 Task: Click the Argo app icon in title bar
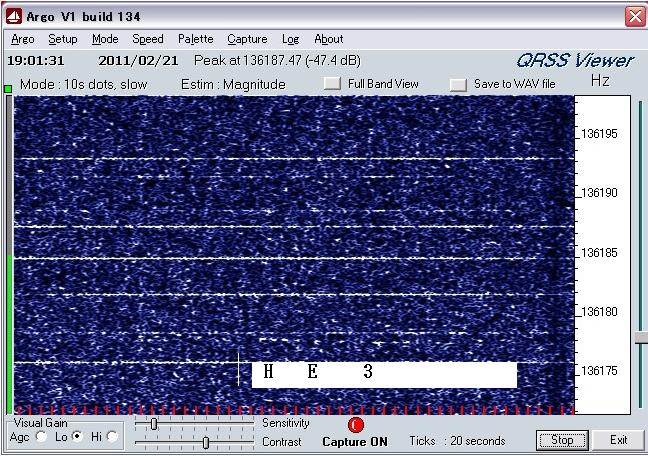pos(14,16)
